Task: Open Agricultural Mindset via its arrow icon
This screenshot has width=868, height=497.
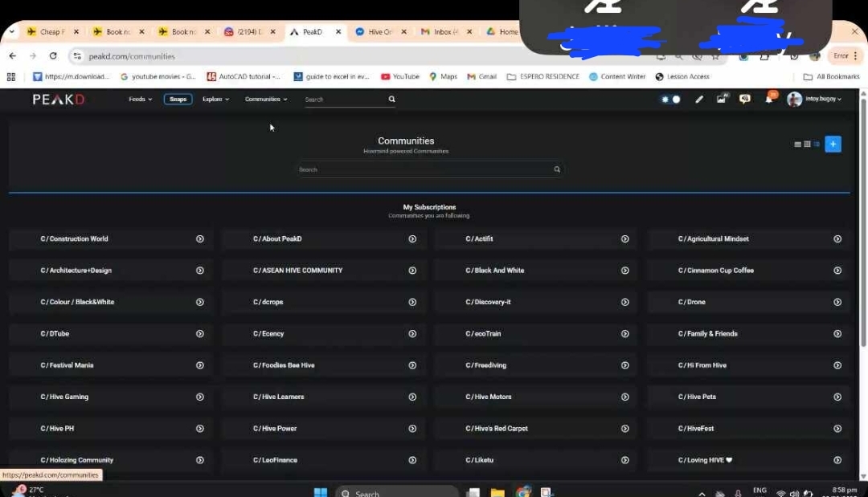Action: (837, 238)
